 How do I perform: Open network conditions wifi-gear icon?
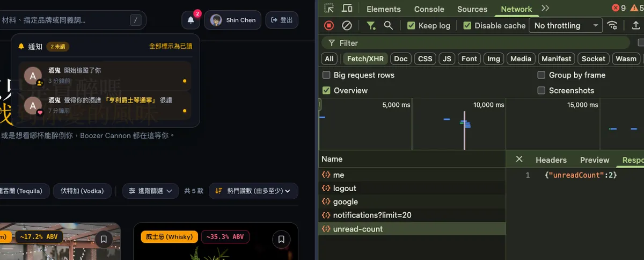click(612, 25)
